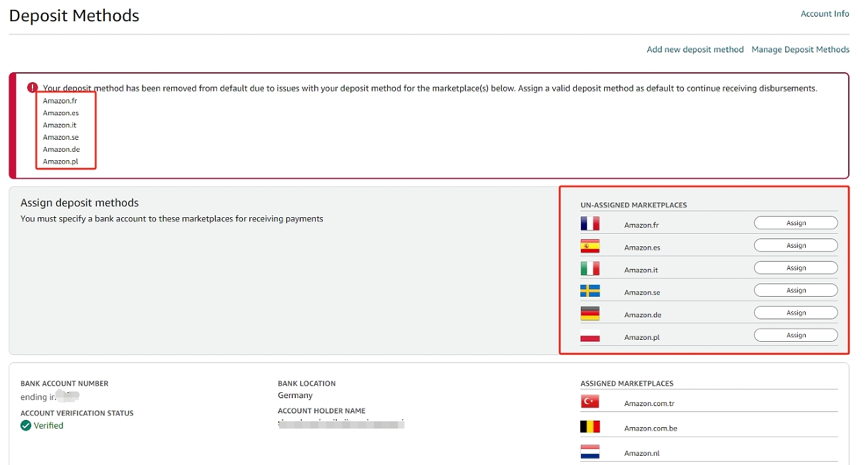868x465 pixels.
Task: Click the Germany flag icon beside Amazon.de
Action: coord(589,313)
